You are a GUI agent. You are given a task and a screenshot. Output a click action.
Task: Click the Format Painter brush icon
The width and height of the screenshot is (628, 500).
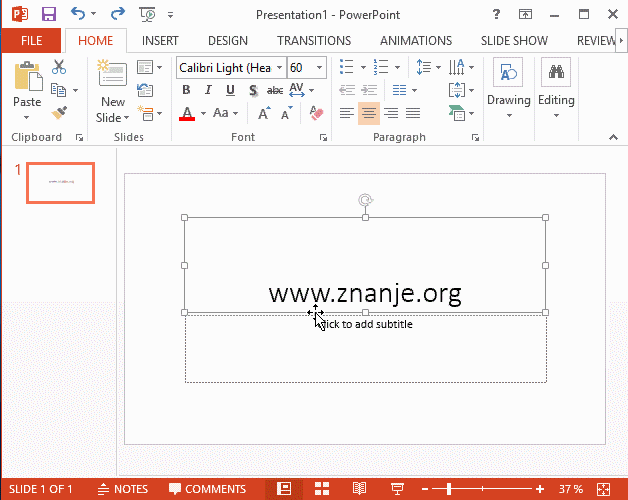(59, 113)
